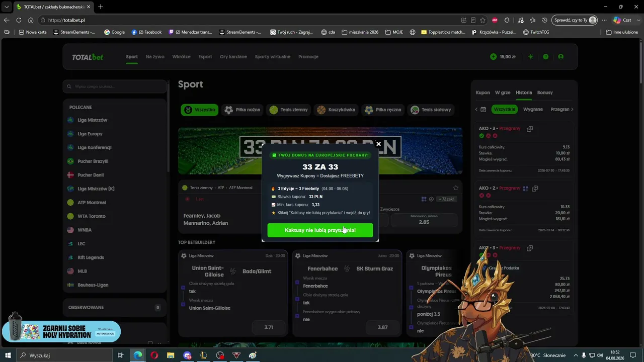Open 'Rift Legends' in the sidebar
644x362 pixels.
coord(91,257)
